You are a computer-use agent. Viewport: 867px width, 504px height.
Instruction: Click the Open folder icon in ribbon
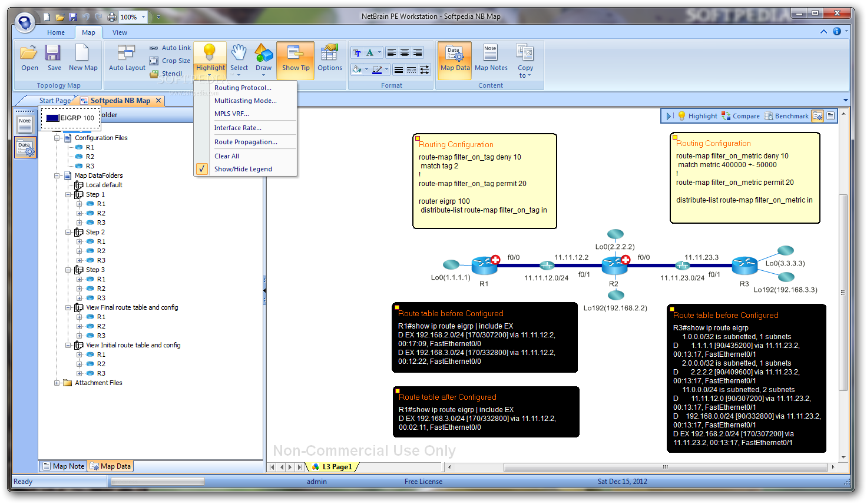(x=29, y=58)
